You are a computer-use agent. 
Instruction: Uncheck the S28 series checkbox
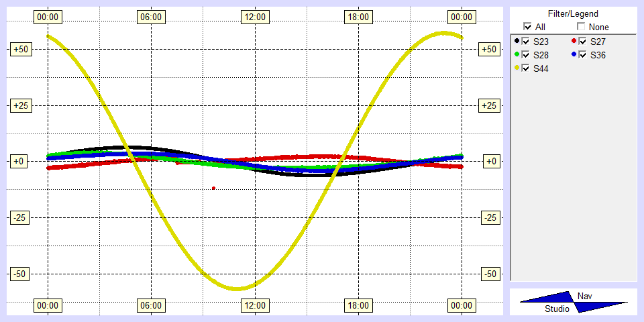click(x=526, y=54)
